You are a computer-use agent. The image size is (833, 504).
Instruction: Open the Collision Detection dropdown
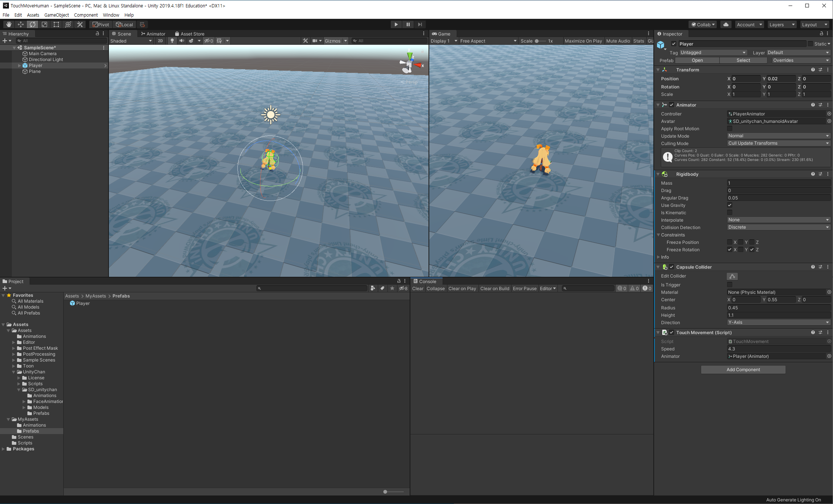coord(778,227)
